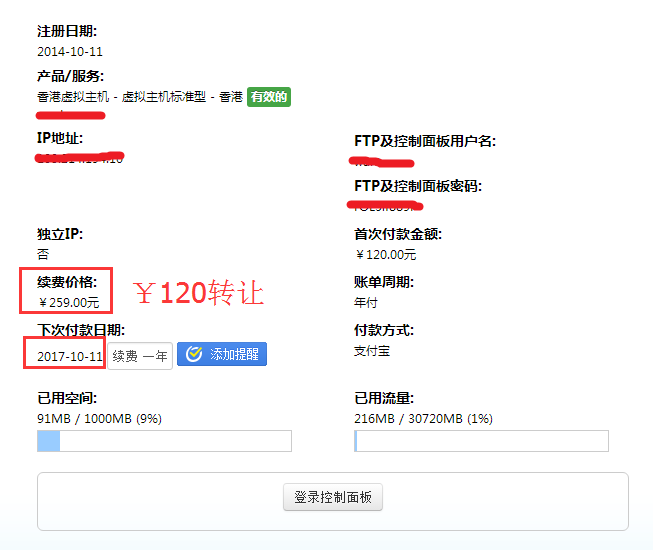Click the billing cycle value 年付
Screen dimensions: 653x550
pyautogui.click(x=365, y=302)
